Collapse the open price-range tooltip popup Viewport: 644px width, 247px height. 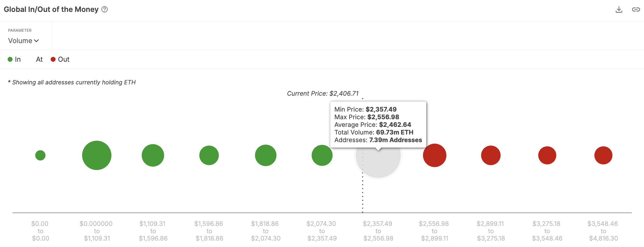(x=378, y=124)
